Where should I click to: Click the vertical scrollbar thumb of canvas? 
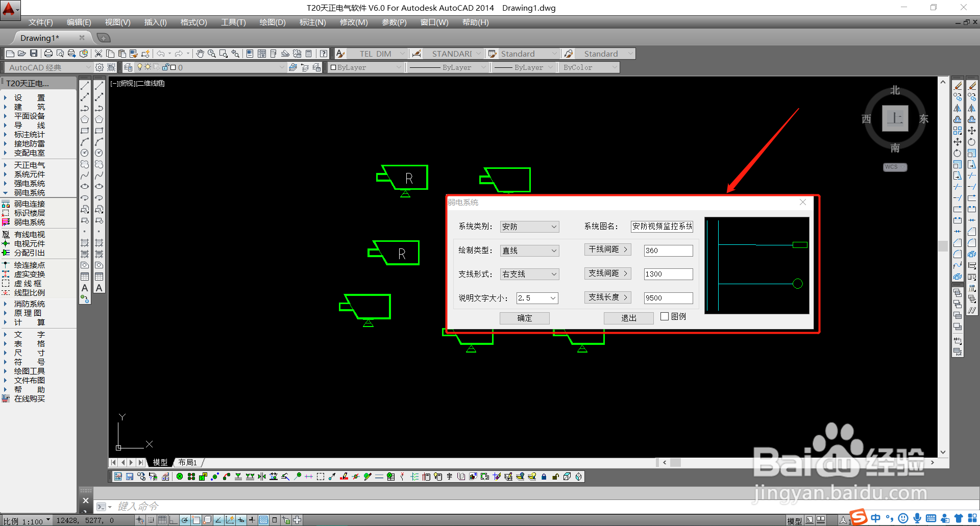[943, 245]
